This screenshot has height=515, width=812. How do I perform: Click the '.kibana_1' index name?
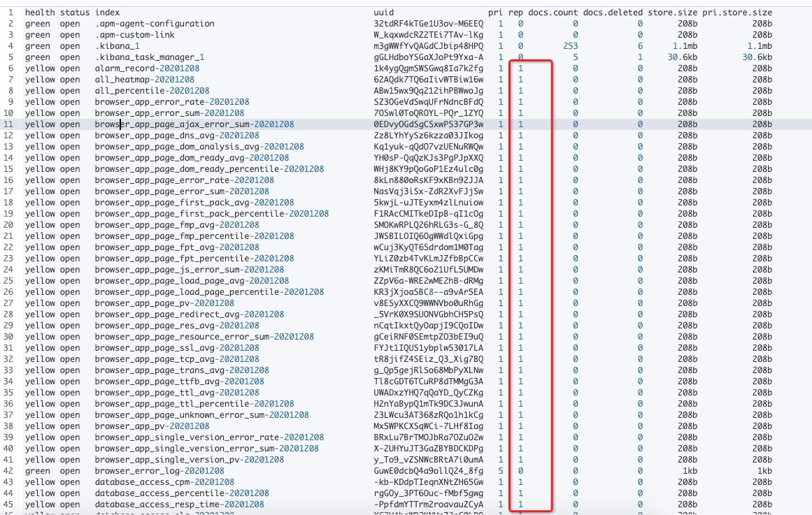coord(117,46)
